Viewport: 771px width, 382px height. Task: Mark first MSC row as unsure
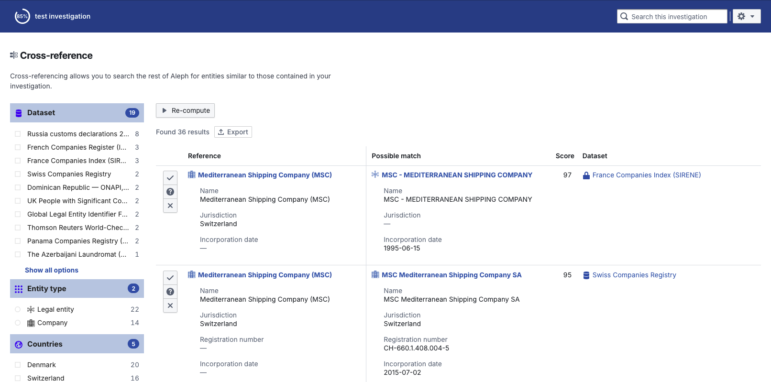pyautogui.click(x=170, y=192)
